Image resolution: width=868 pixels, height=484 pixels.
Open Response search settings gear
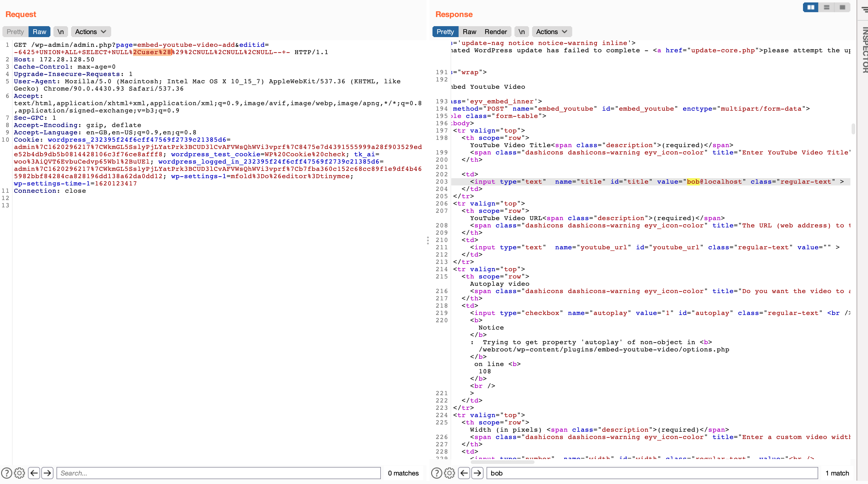tap(449, 473)
